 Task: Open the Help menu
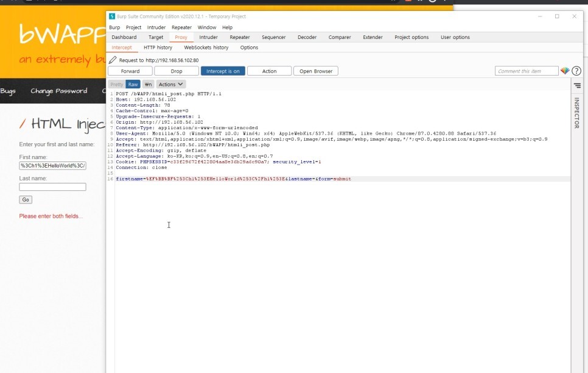click(227, 27)
